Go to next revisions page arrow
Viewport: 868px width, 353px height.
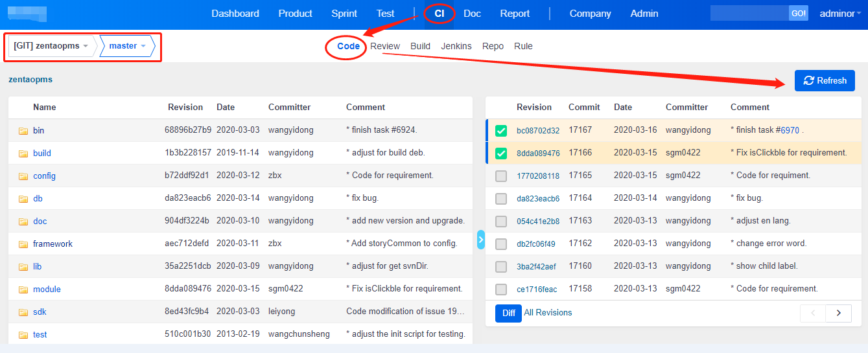pos(838,313)
